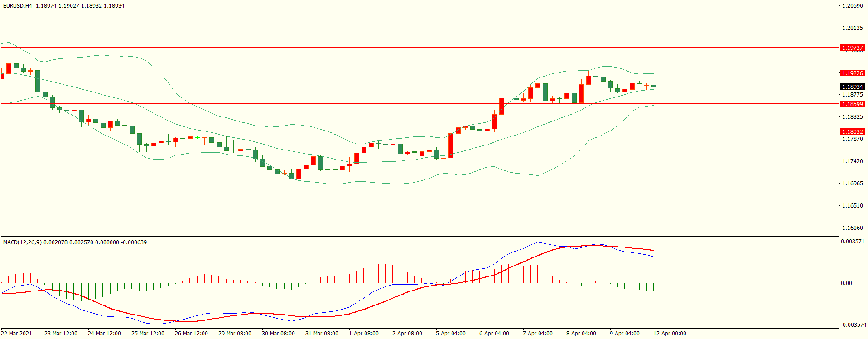
Task: Select the 12 Apr 00:00 time label
Action: click(669, 334)
